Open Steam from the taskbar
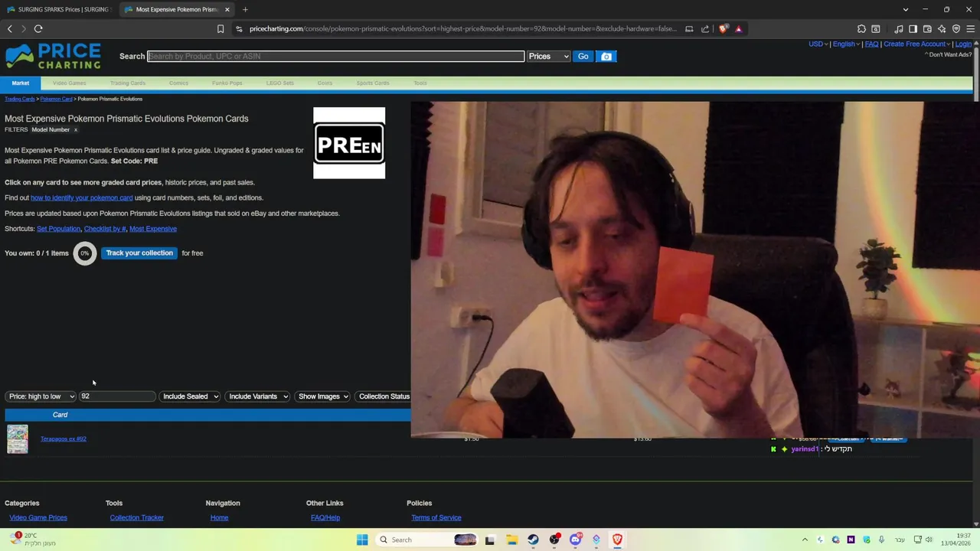The image size is (980, 551). [x=533, y=540]
